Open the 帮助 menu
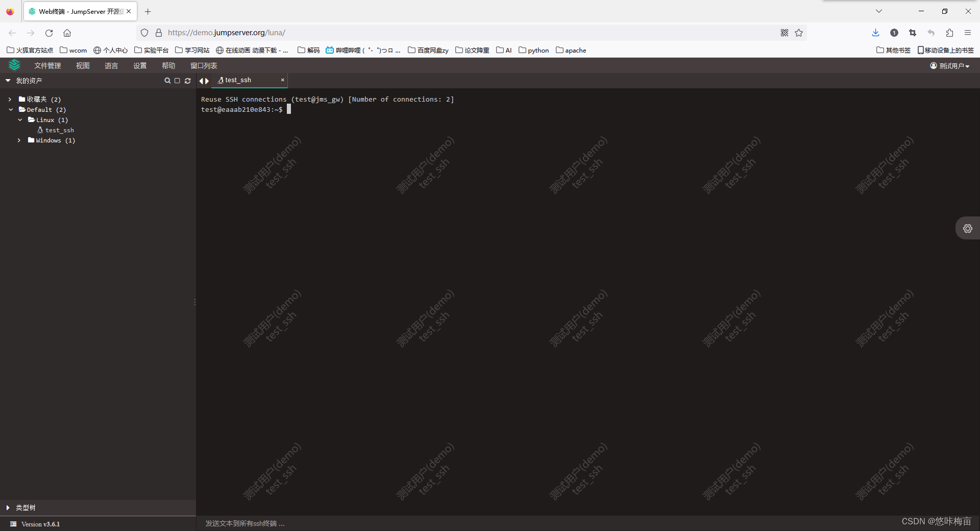This screenshot has width=980, height=531. click(168, 66)
